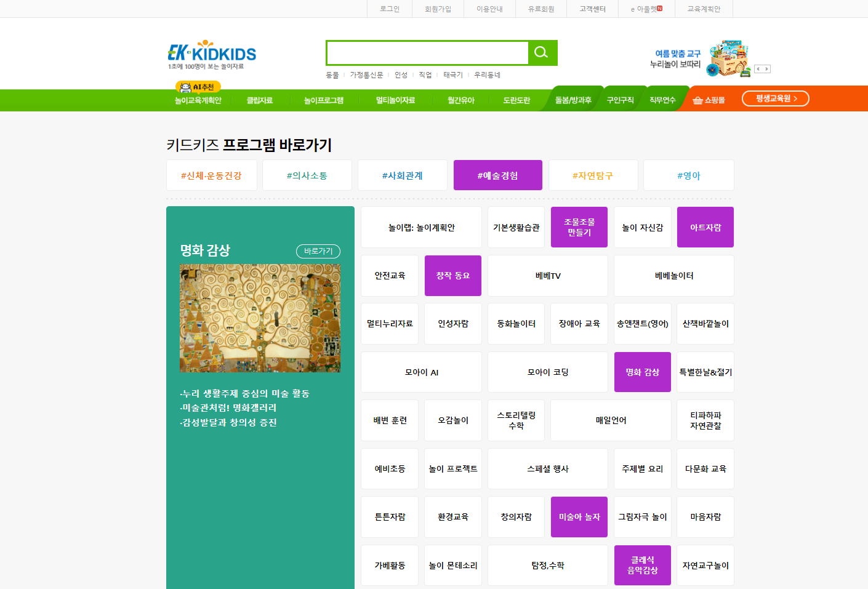868x589 pixels.
Task: Open the 탐정,수학 program
Action: (548, 565)
